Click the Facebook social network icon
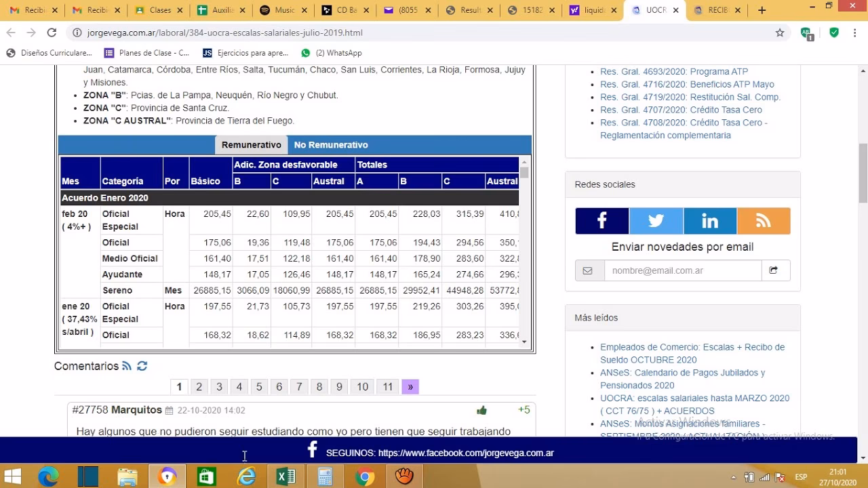The image size is (868, 488). (x=601, y=221)
